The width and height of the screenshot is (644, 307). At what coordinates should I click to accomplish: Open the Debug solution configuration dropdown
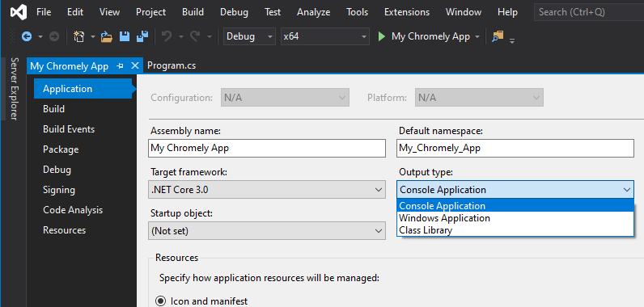click(x=249, y=36)
